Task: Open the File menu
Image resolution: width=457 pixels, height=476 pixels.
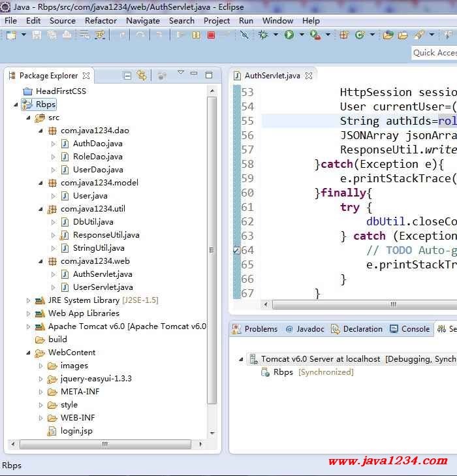Action: [x=10, y=21]
